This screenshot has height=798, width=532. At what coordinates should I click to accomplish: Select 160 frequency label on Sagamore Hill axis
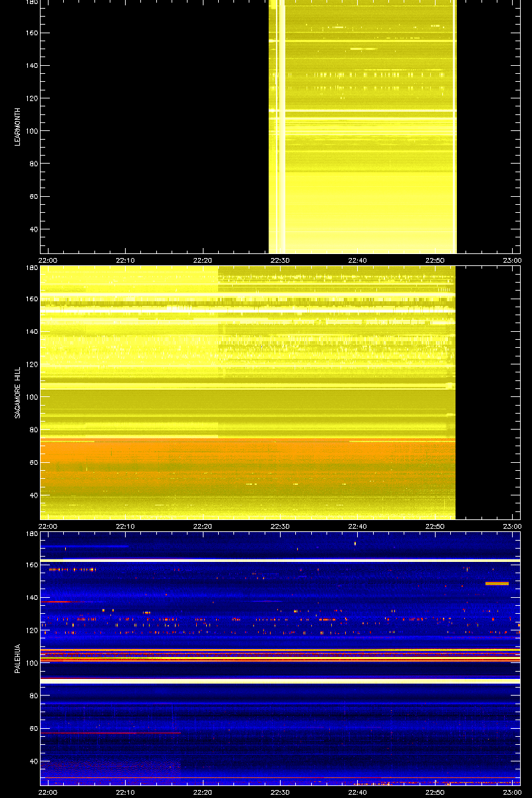pos(31,299)
